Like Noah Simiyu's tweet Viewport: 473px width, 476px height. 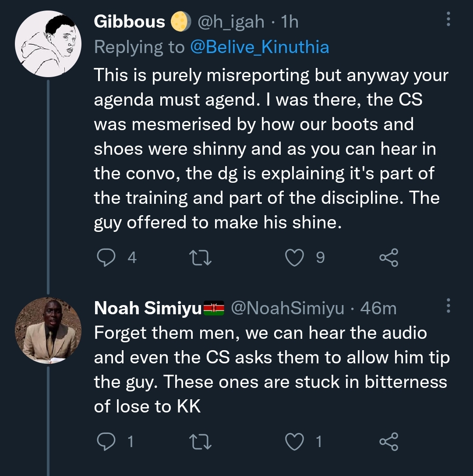click(x=294, y=441)
